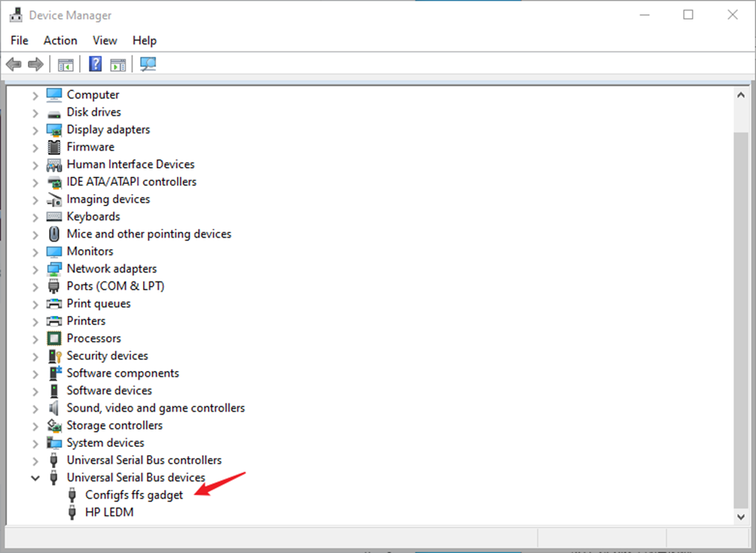Select the Configfs ffs gadget device
The height and width of the screenshot is (553, 756).
point(134,495)
